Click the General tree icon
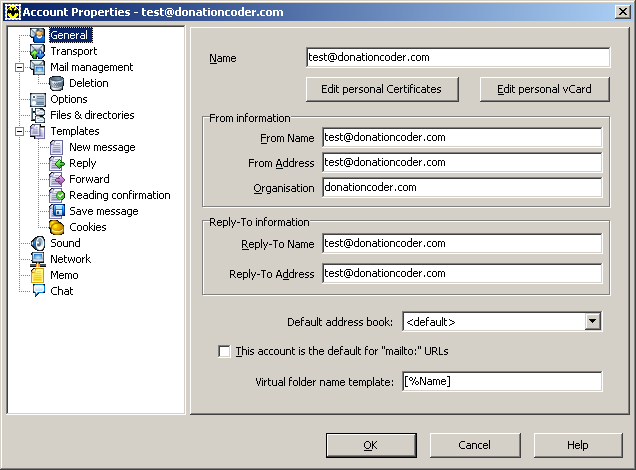This screenshot has width=636, height=470. pos(37,35)
